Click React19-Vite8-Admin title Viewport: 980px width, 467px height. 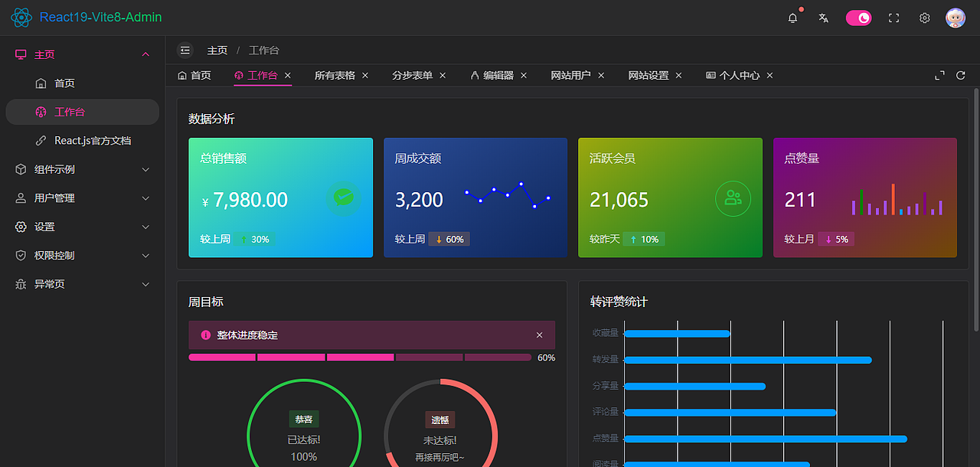click(101, 18)
